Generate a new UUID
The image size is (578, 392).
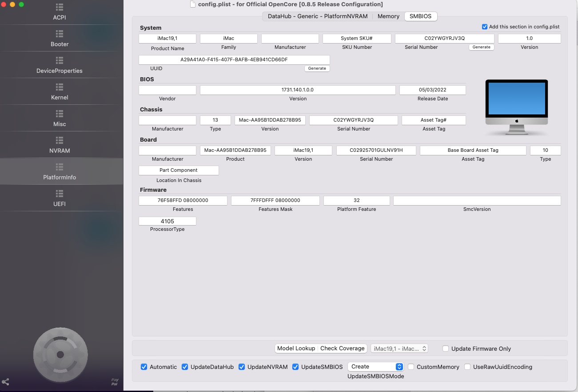click(317, 68)
